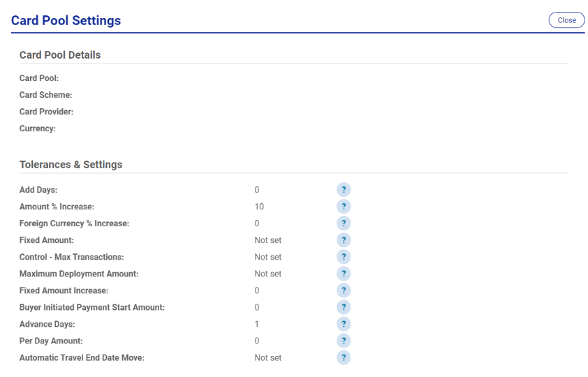The width and height of the screenshot is (588, 377).
Task: Click the Fixed Amount Increase: label
Action: point(64,290)
